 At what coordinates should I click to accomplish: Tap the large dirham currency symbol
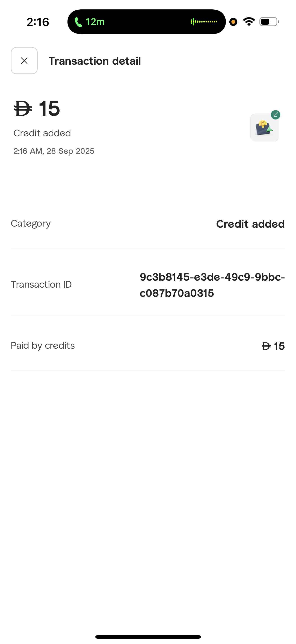click(23, 108)
